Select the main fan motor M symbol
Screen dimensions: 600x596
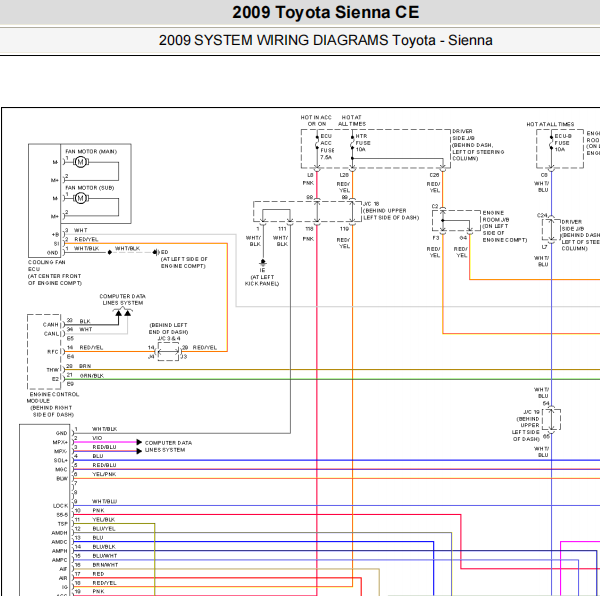click(x=80, y=162)
